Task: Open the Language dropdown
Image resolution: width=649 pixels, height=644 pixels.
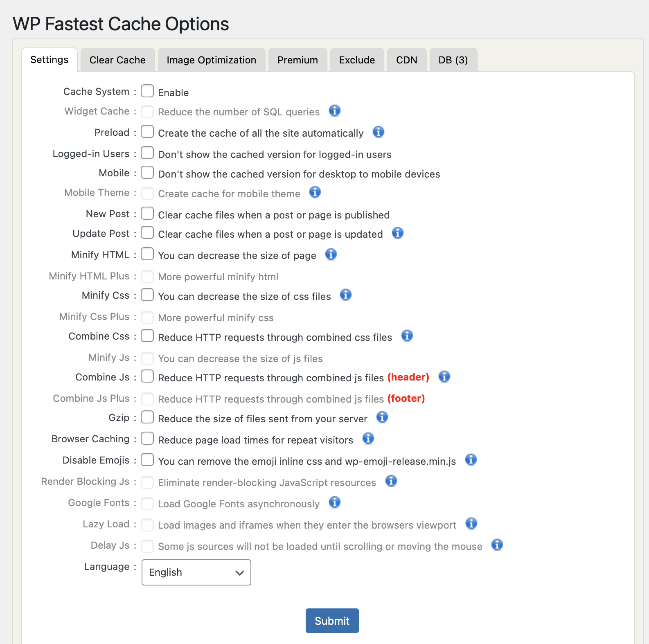Action: [196, 572]
